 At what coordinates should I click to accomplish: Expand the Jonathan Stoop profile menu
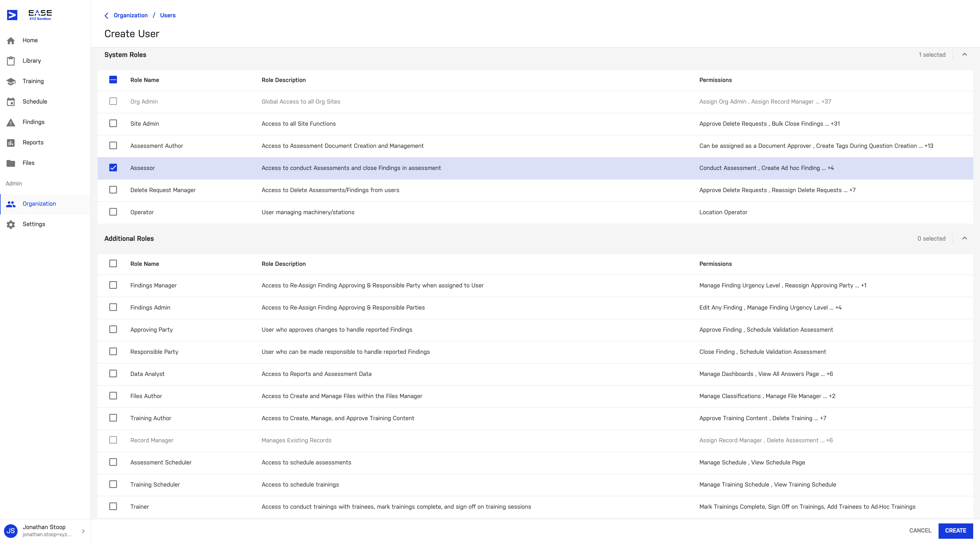click(83, 531)
